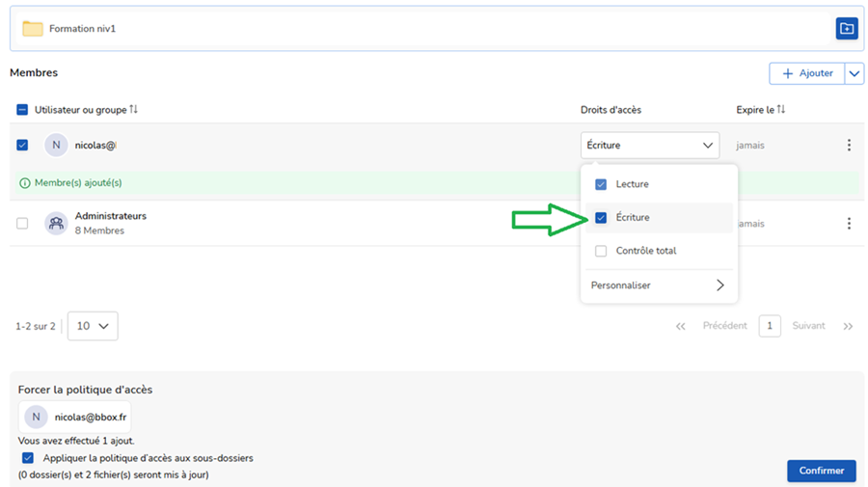Uncheck apply policy to sous-dossiers checkbox
The width and height of the screenshot is (868, 487).
tap(27, 458)
